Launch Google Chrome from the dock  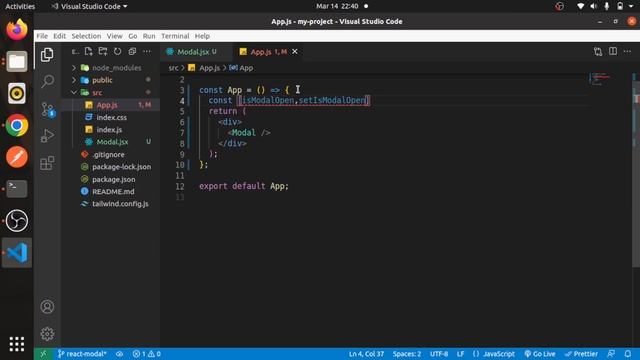click(x=17, y=125)
